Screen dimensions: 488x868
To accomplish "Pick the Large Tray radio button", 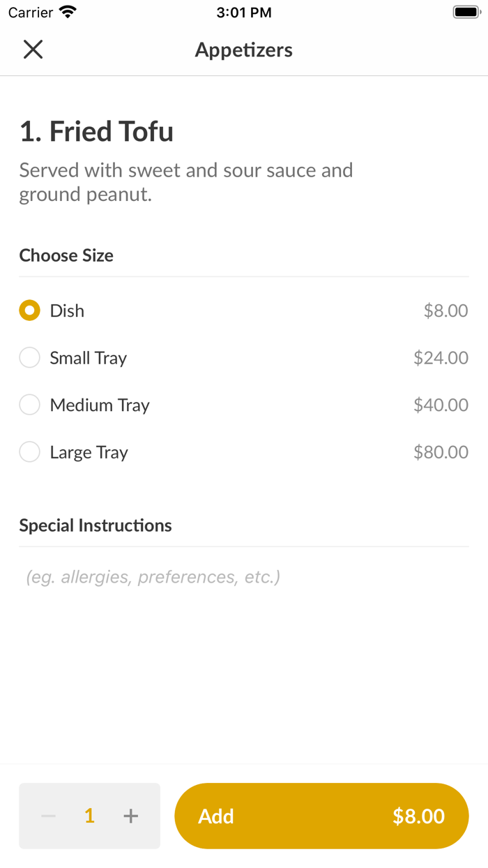I will (x=29, y=452).
